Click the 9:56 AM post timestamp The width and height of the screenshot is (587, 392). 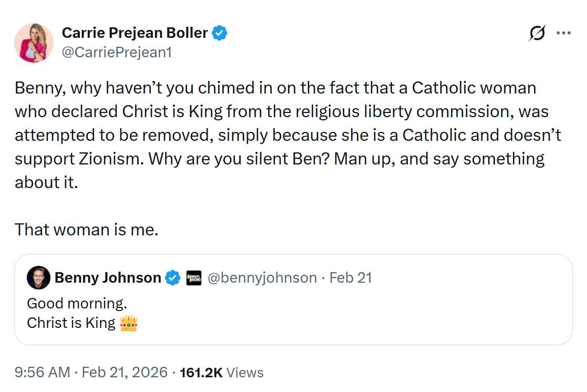[x=42, y=373]
